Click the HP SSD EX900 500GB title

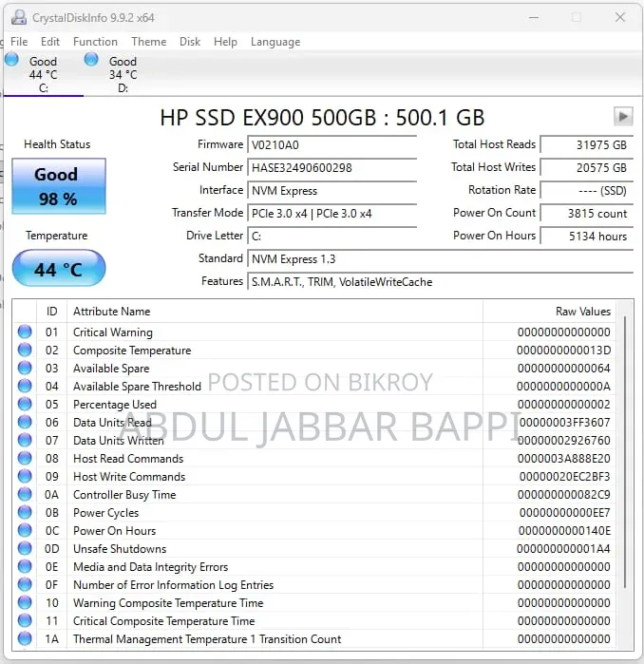tap(322, 117)
